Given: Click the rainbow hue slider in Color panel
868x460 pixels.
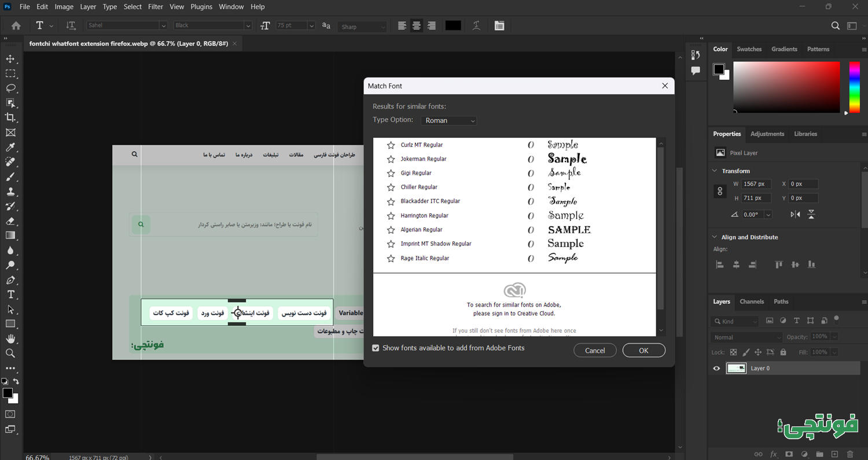Looking at the screenshot, I should pos(854,87).
